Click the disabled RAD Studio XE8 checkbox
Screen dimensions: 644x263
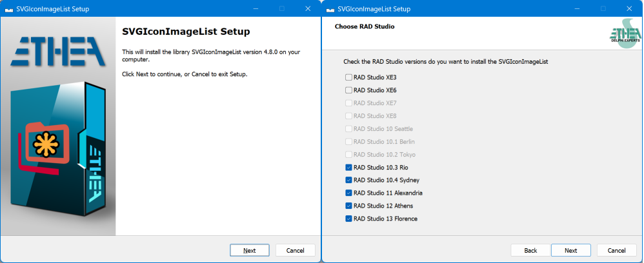(x=348, y=115)
